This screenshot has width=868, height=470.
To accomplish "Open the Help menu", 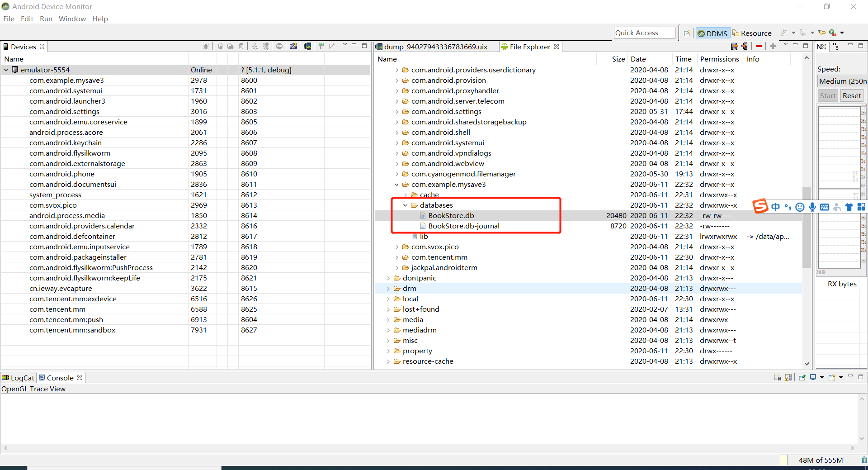I will coord(100,19).
